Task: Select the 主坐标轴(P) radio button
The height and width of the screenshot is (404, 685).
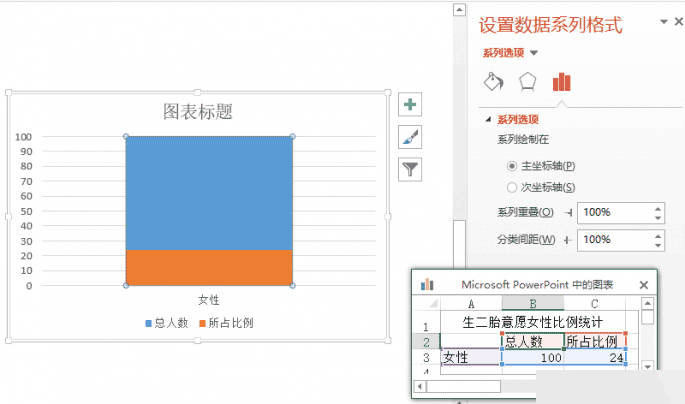Action: [x=512, y=166]
